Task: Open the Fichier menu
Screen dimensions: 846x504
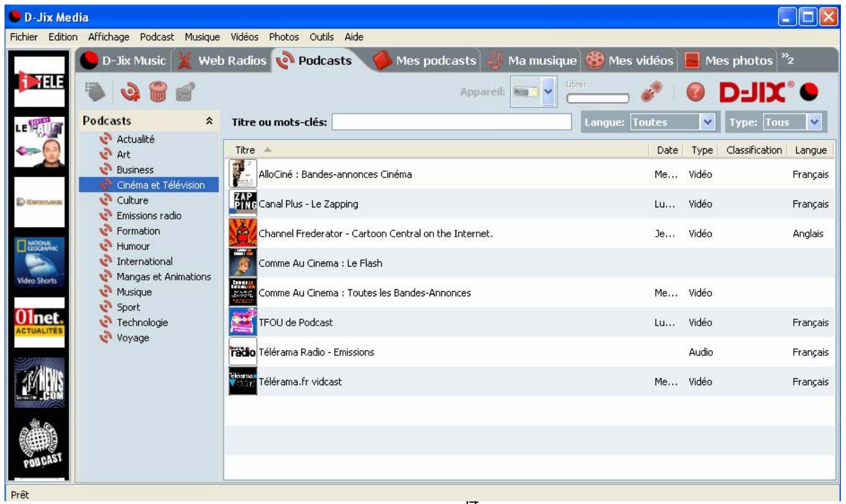Action: pyautogui.click(x=24, y=37)
